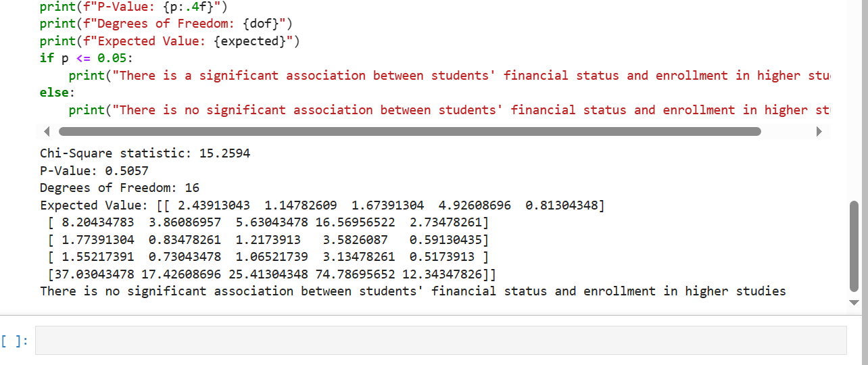Focus the empty code cell input area
Viewport: 868px width, 365px height.
(x=440, y=341)
